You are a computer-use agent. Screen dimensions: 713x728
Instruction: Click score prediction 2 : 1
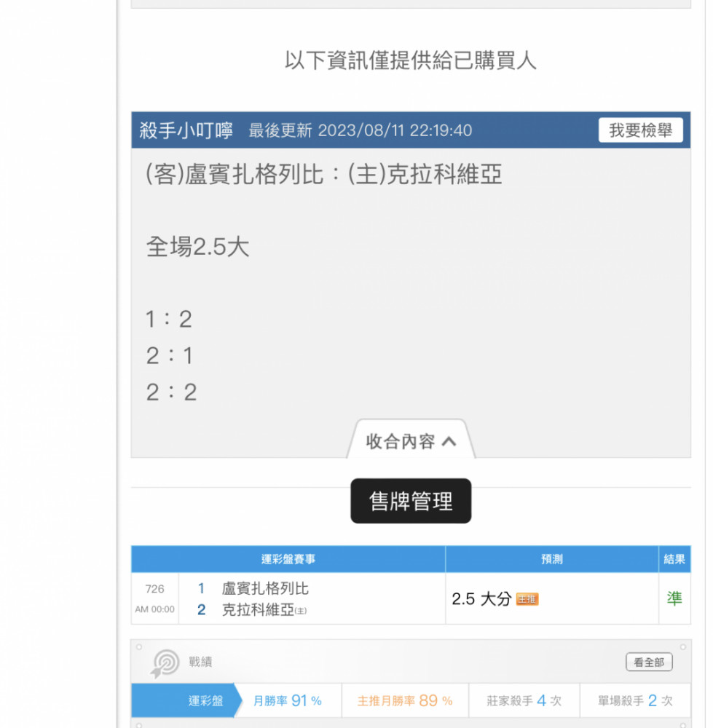(x=169, y=356)
